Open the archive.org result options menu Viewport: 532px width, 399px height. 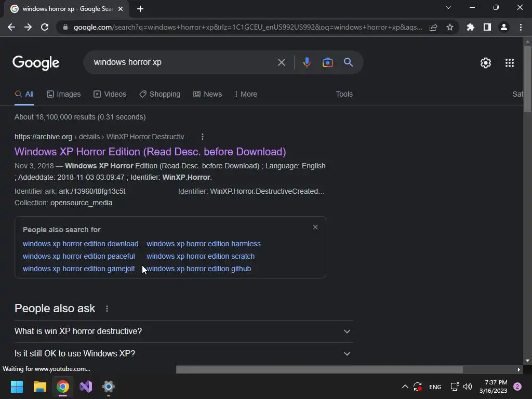coord(203,137)
